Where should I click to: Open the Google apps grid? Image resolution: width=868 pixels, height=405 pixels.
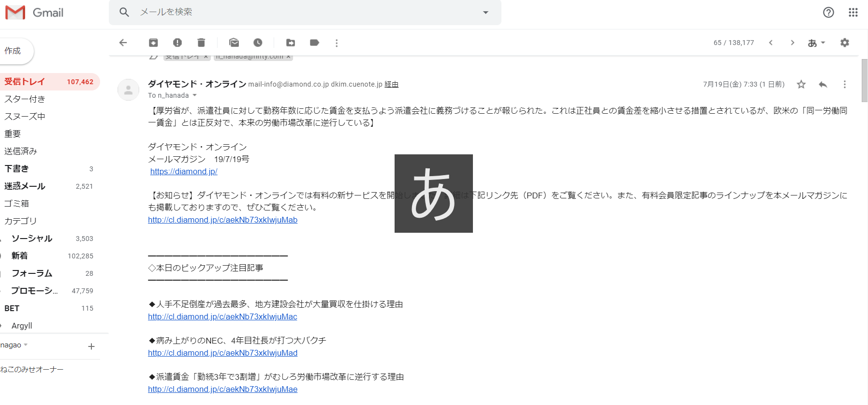[853, 13]
